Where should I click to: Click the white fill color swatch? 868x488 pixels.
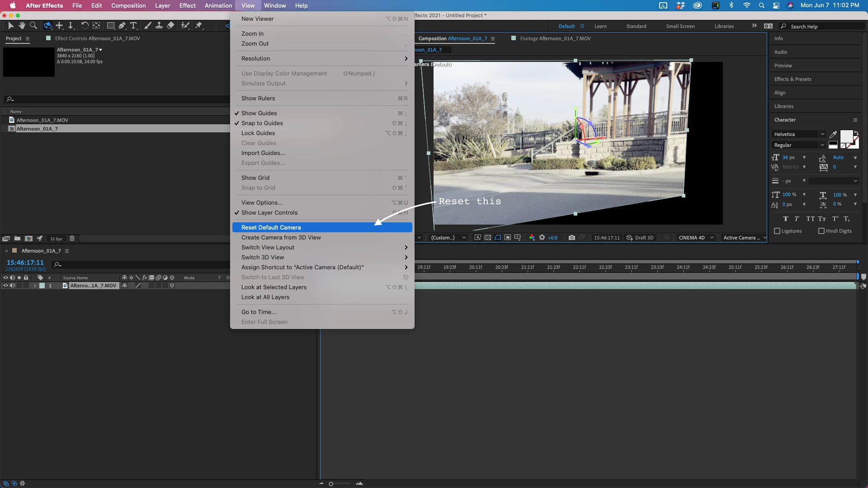coord(845,136)
